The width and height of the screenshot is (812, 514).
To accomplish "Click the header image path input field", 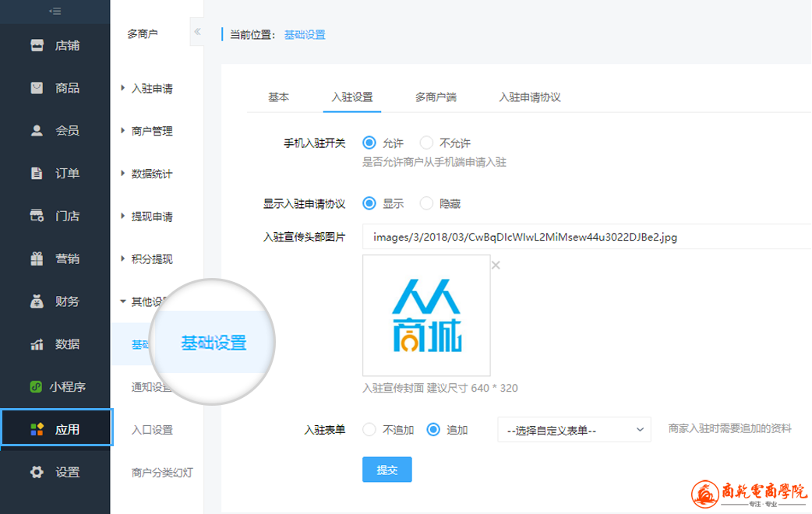I will [584, 237].
